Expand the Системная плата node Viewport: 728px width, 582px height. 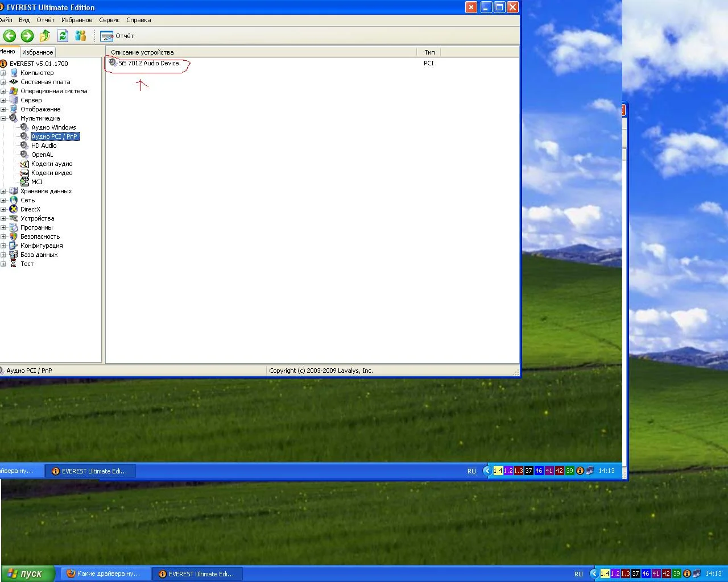point(3,82)
